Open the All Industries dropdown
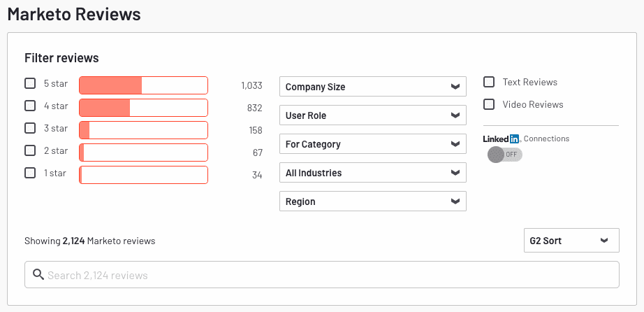644x312 pixels. point(373,173)
